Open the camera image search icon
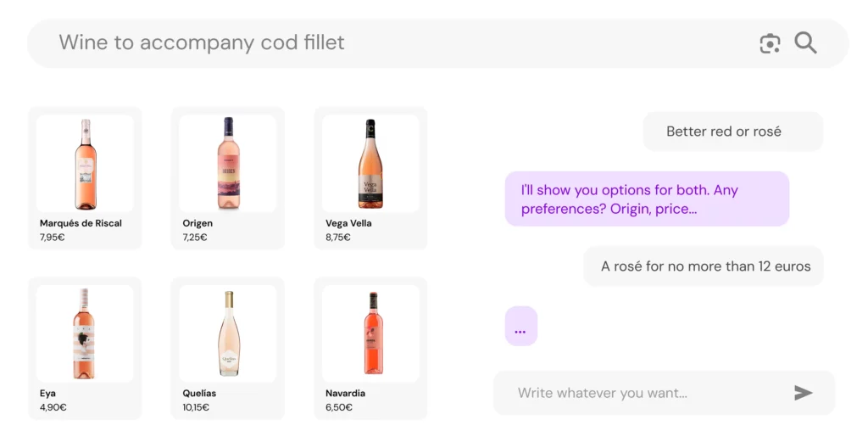Image resolution: width=868 pixels, height=448 pixels. click(770, 43)
